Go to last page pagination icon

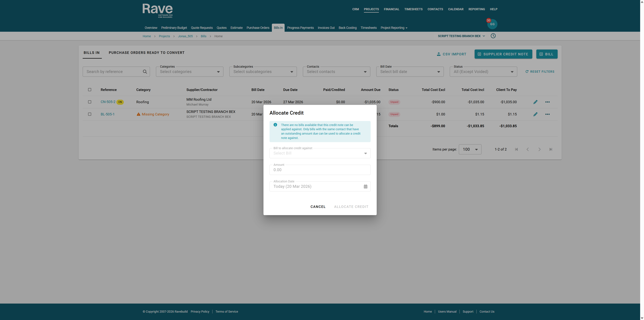[x=550, y=149]
